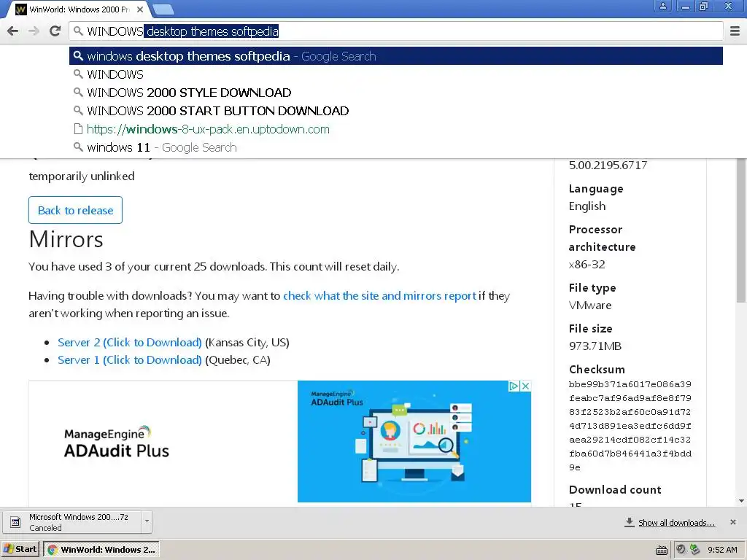Click the 9:52 AM clock

point(722,550)
